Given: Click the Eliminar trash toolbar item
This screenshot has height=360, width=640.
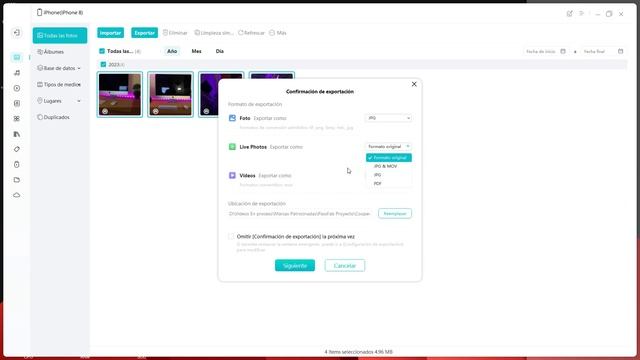Looking at the screenshot, I should tap(175, 33).
